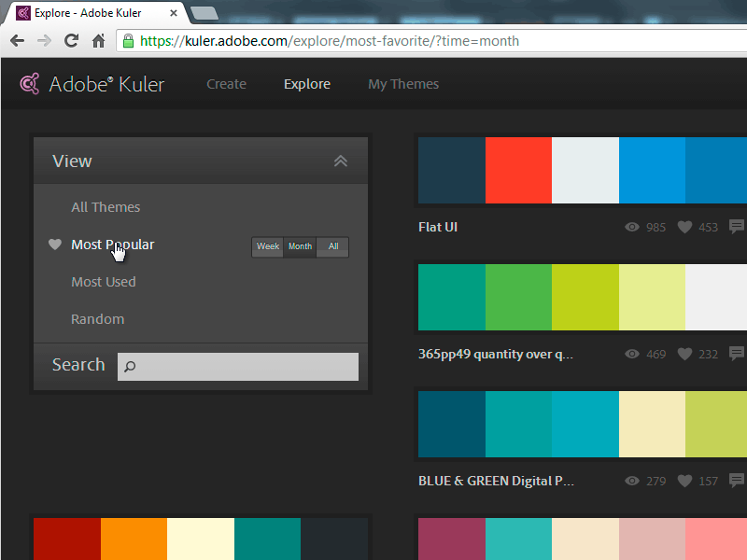Select All Themes in the View list
Image resolution: width=747 pixels, height=560 pixels.
click(106, 207)
